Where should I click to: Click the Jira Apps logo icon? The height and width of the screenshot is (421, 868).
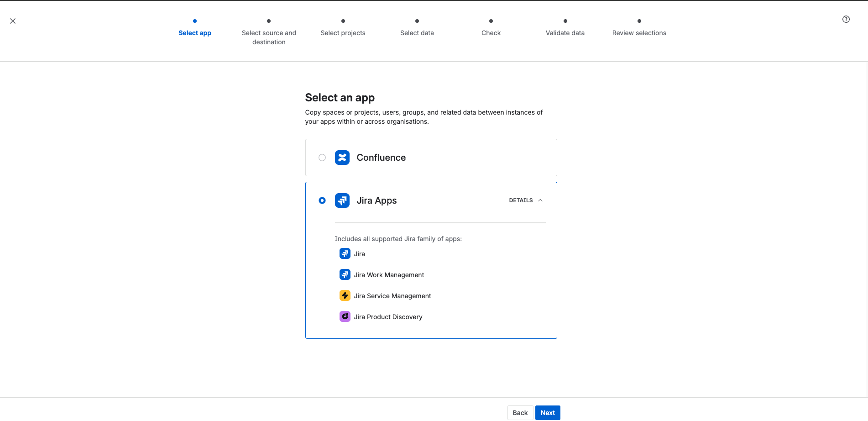(342, 200)
